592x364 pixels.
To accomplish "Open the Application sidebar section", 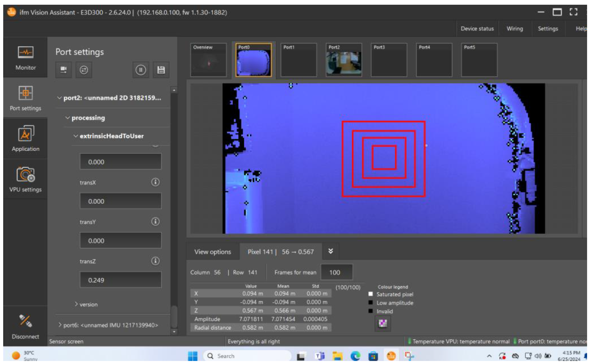I will (x=25, y=139).
